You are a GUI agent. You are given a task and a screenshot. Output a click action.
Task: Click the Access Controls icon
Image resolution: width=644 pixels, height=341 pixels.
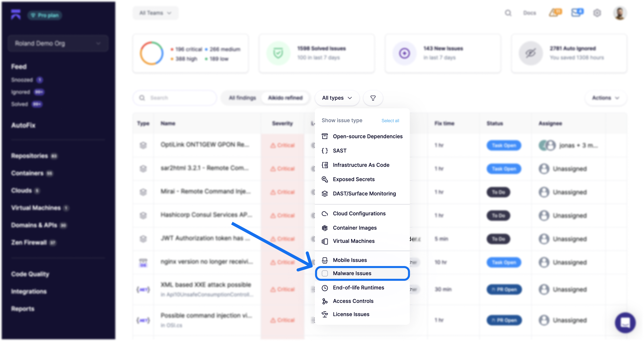coord(325,301)
